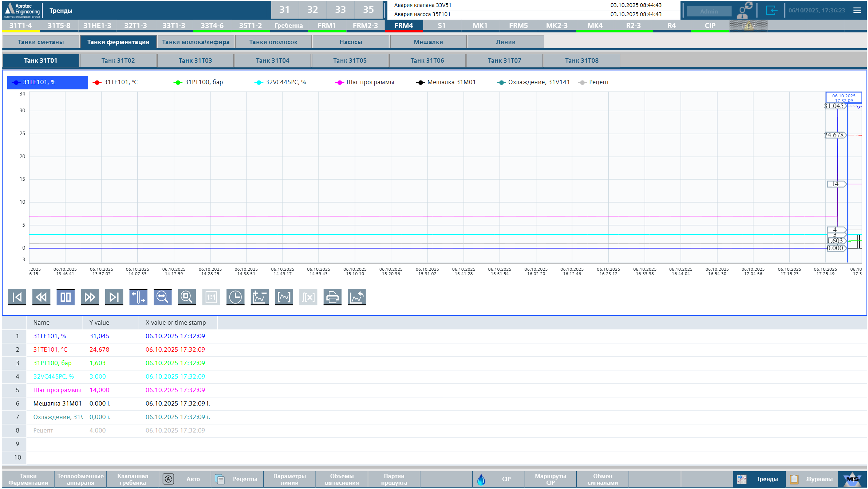This screenshot has height=489, width=868.
Task: Jump to first trend record
Action: point(17,297)
